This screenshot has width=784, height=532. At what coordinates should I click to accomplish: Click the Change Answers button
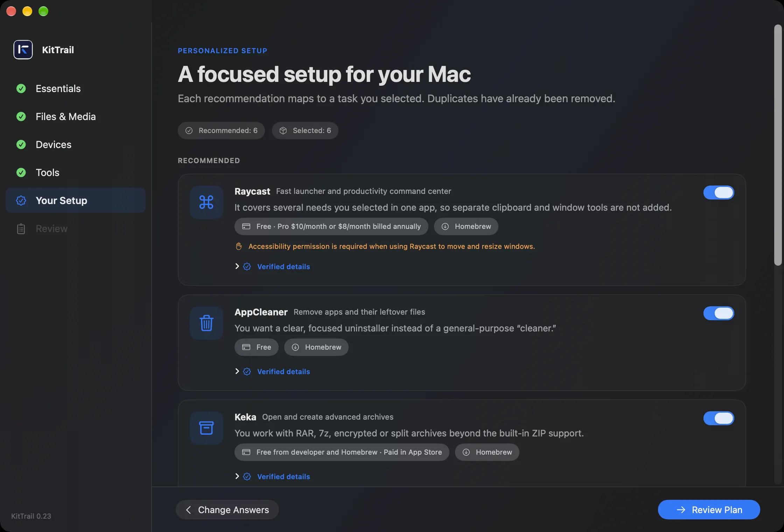coord(227,510)
